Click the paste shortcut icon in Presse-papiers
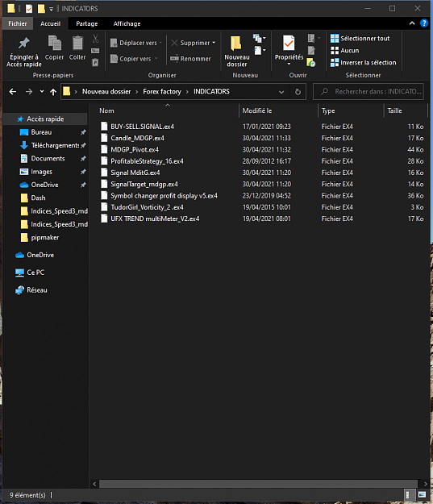This screenshot has height=504, width=433. 95,62
